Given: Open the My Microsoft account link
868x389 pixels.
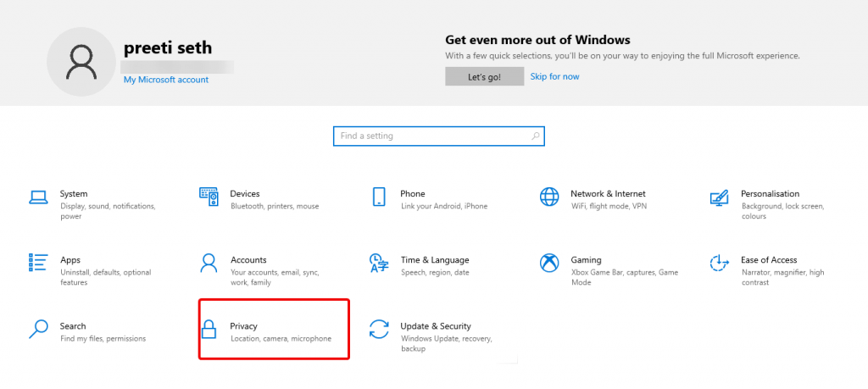Looking at the screenshot, I should click(166, 80).
